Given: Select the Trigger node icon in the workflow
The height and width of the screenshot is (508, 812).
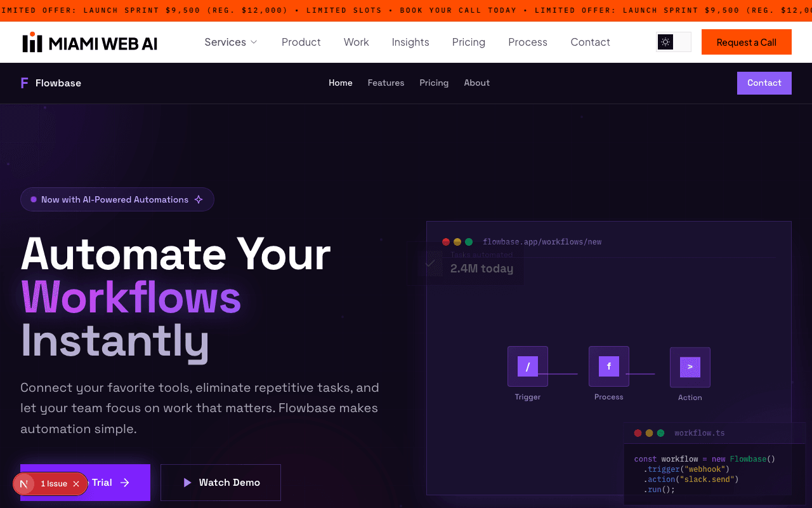Looking at the screenshot, I should 527,366.
